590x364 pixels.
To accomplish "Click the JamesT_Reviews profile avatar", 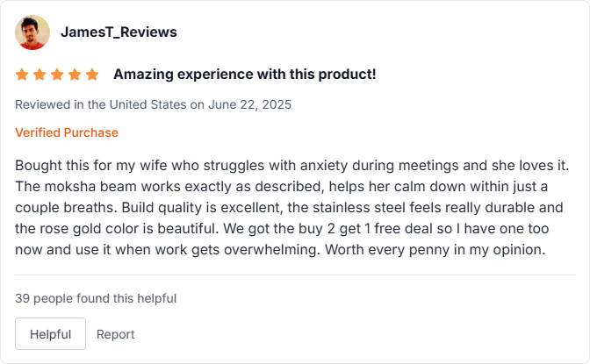I will [32, 32].
